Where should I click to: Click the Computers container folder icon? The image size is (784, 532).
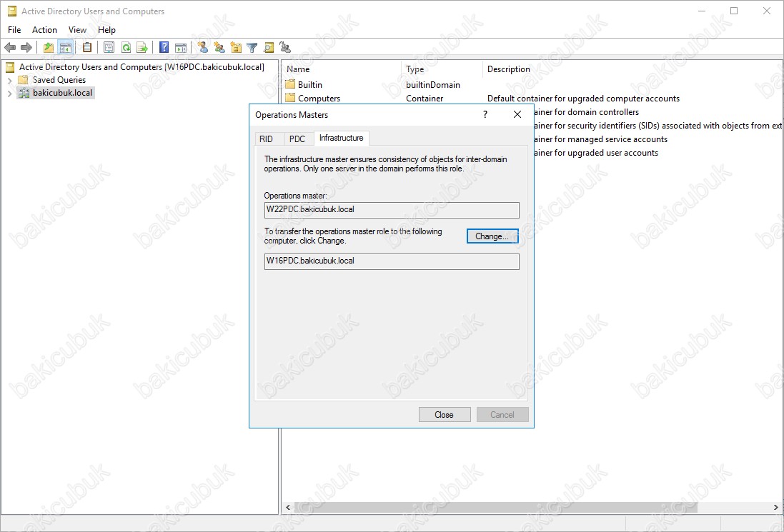[290, 98]
